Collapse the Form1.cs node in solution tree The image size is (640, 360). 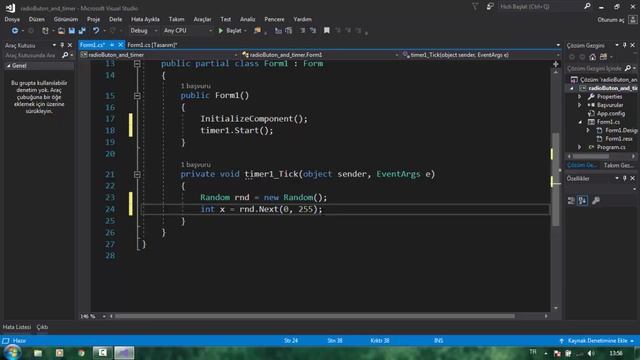click(580, 122)
